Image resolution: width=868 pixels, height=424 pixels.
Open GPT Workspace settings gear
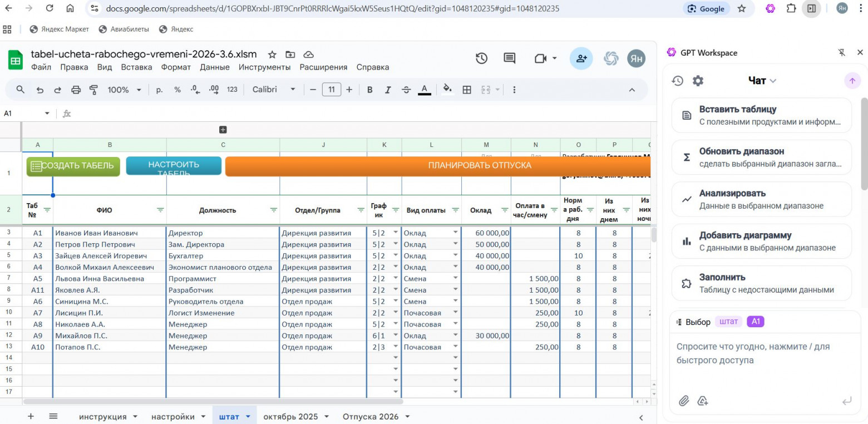click(698, 81)
